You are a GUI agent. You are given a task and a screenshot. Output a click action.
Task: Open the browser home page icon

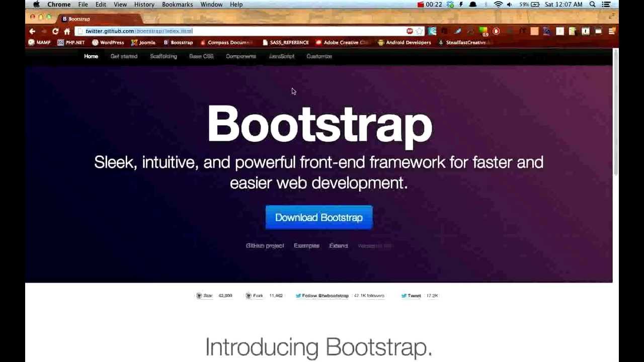[x=67, y=31]
